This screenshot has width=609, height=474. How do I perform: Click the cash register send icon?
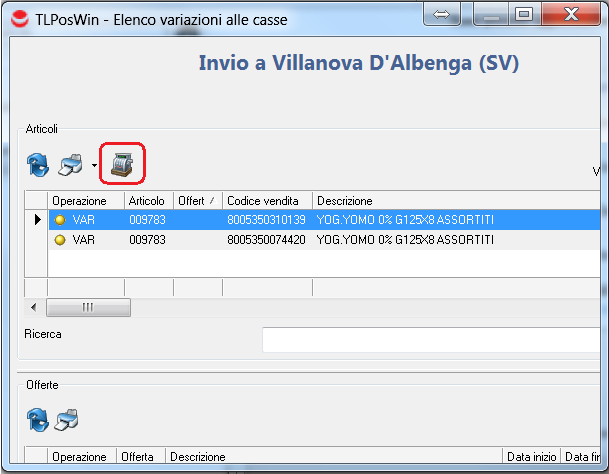(x=122, y=164)
